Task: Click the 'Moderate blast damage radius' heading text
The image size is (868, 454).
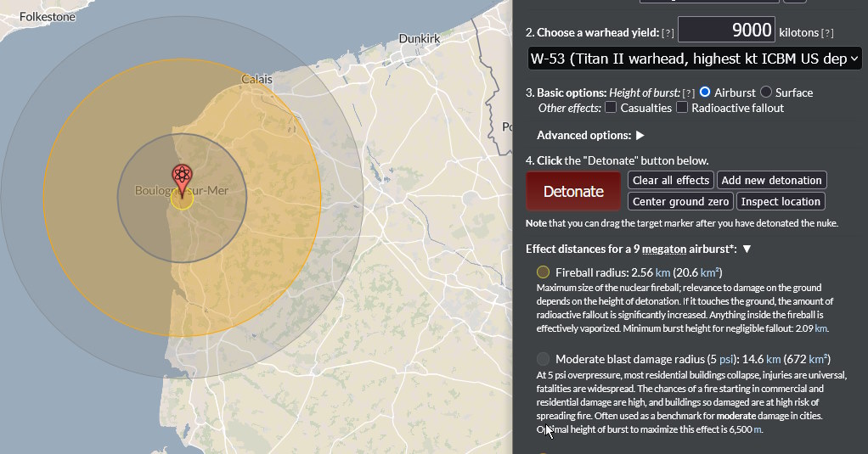Action: (x=630, y=360)
